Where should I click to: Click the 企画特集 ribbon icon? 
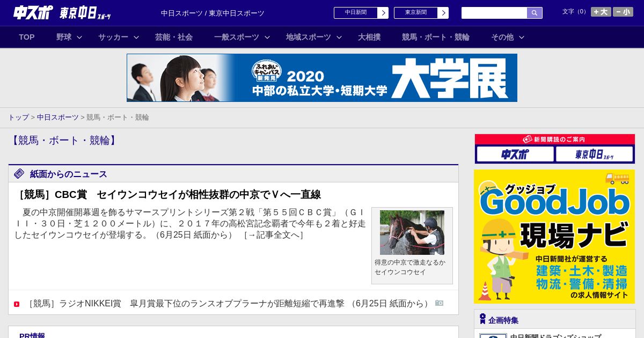(482, 319)
